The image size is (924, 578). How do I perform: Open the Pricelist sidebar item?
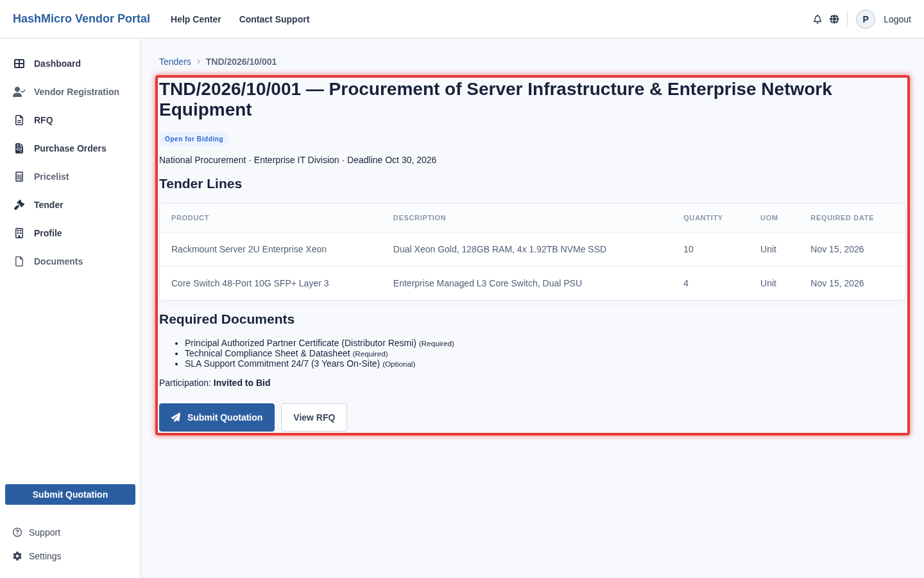70,177
